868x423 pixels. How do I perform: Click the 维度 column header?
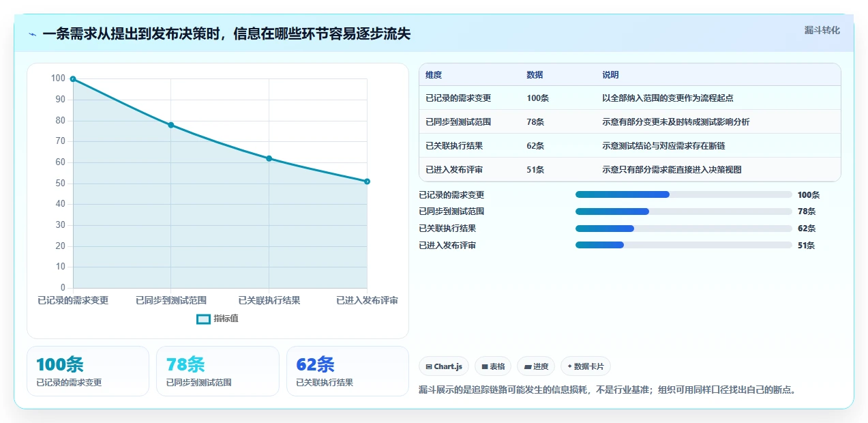(x=434, y=75)
